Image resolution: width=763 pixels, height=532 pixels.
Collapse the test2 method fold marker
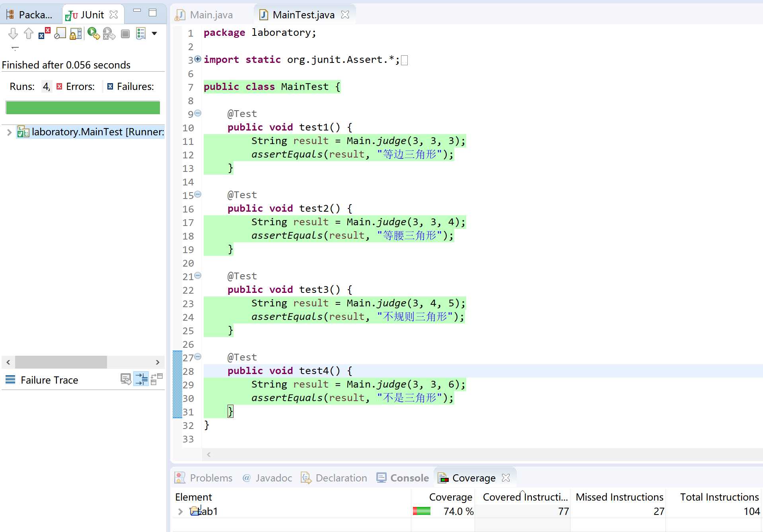coord(198,195)
